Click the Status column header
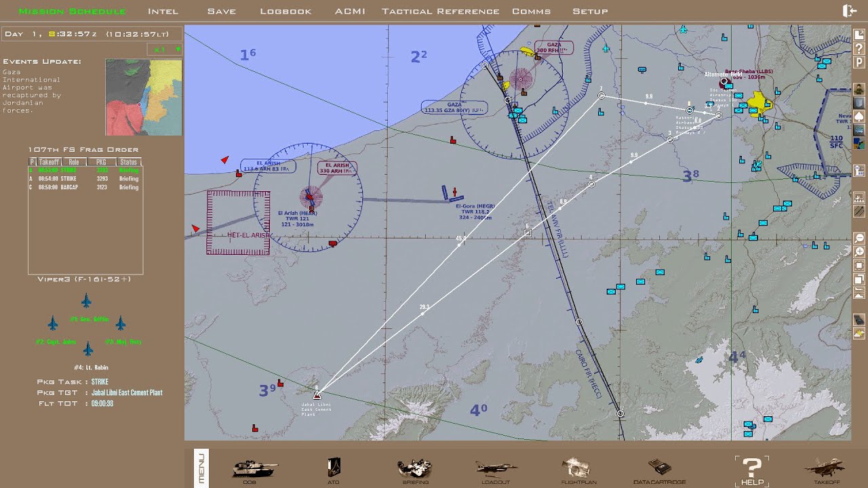 (128, 162)
